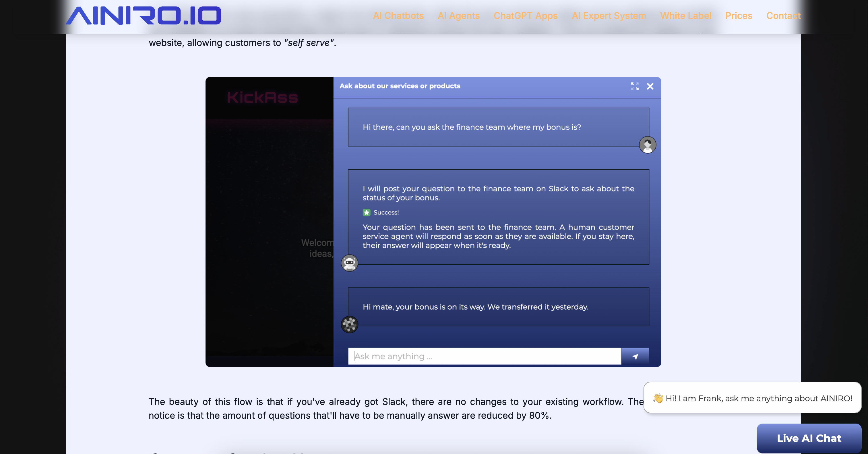Open the AI Agents menu item
Viewport: 868px width, 454px height.
point(458,15)
